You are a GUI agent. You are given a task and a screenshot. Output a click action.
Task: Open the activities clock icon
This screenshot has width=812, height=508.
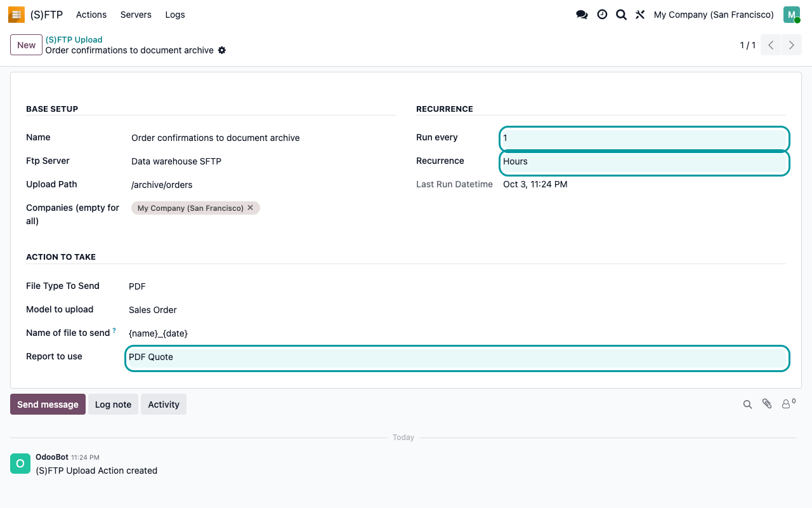pos(602,15)
